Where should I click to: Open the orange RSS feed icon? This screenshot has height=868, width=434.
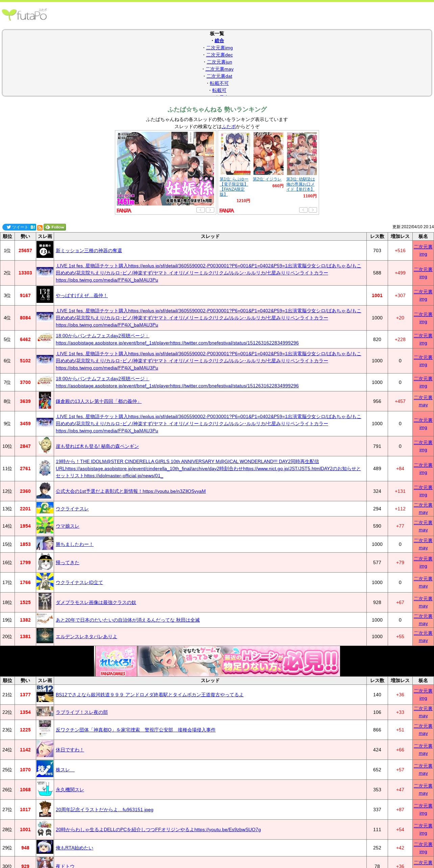click(40, 227)
